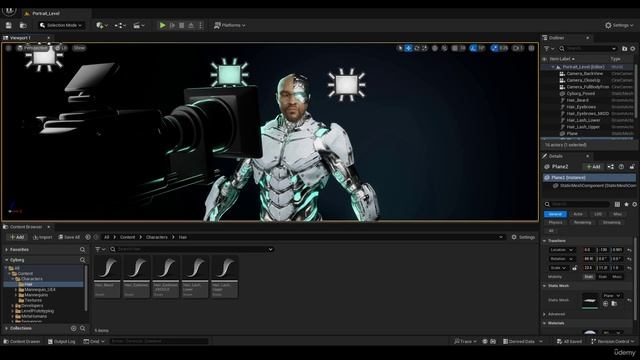
Task: Select the Mannequin_UE4 folder
Action: coord(40,289)
